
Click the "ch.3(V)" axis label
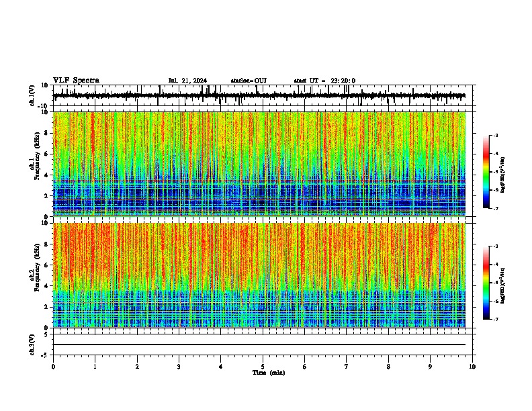click(x=32, y=345)
